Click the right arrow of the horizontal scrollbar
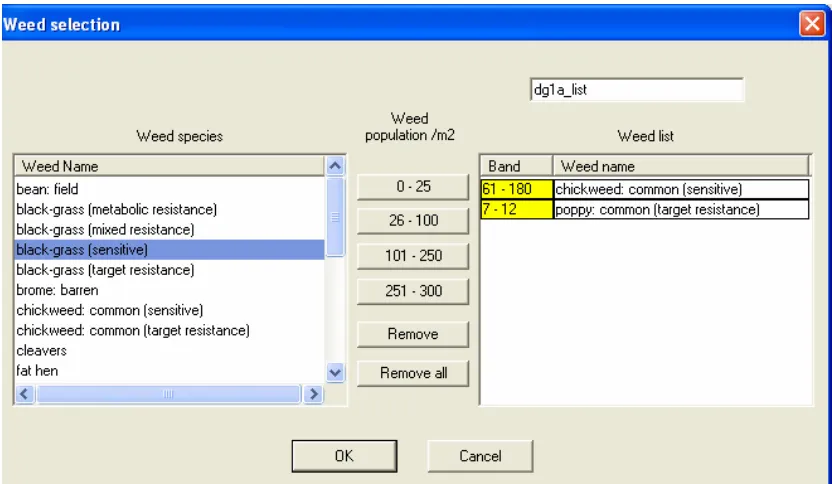832x484 pixels. (314, 394)
